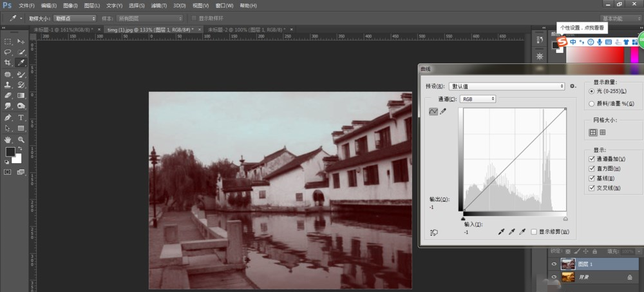Select the Pen tool

8,117
